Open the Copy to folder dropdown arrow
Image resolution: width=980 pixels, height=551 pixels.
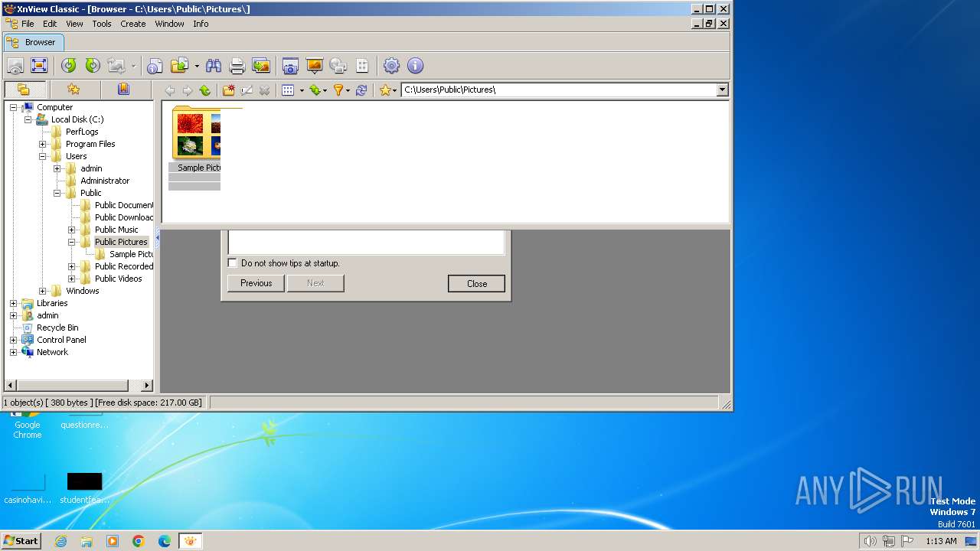197,66
